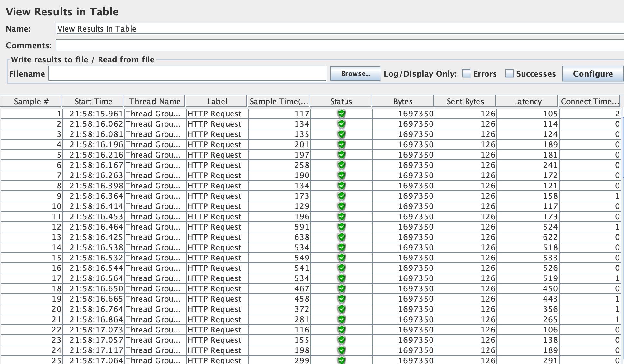Screen dimensions: 624x364
Task: Click into the Filename field
Action: click(187, 74)
